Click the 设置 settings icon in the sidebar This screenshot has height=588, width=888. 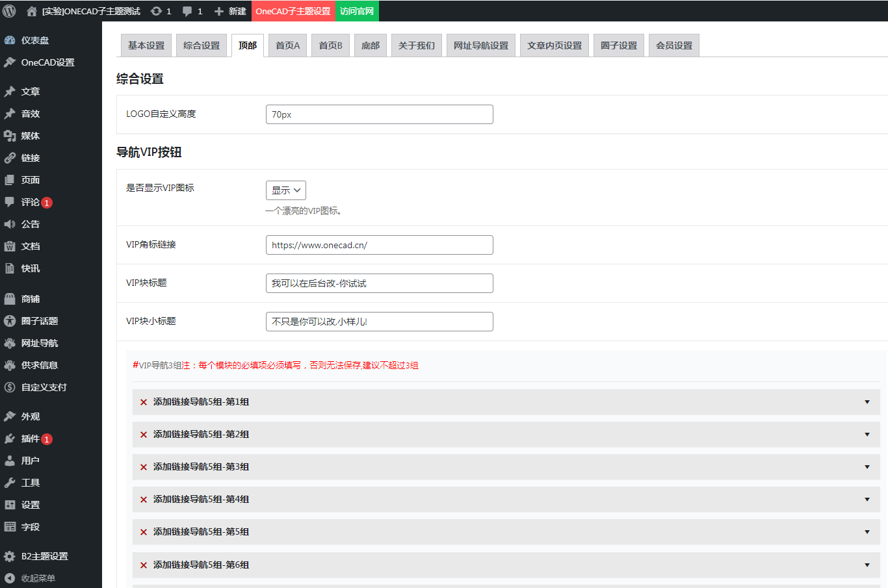[x=10, y=505]
